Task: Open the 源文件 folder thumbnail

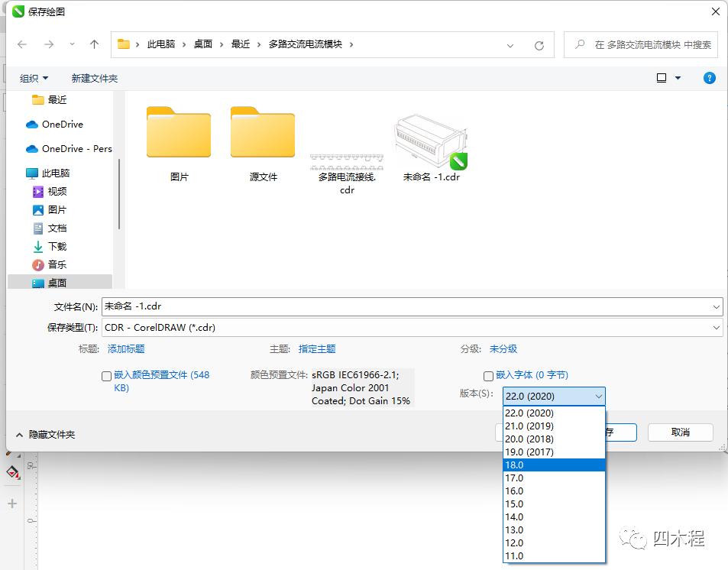Action: (263, 133)
